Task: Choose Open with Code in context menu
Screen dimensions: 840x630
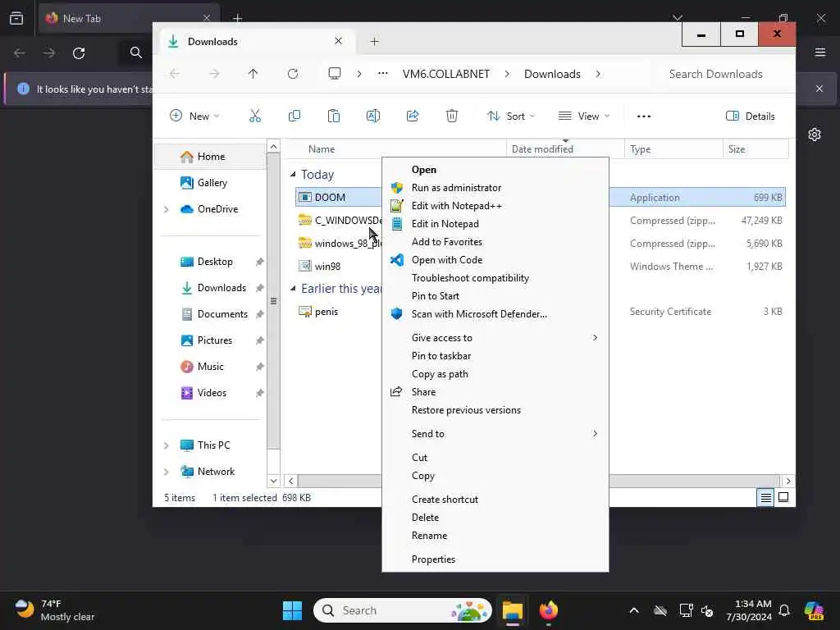Action: 495,260
